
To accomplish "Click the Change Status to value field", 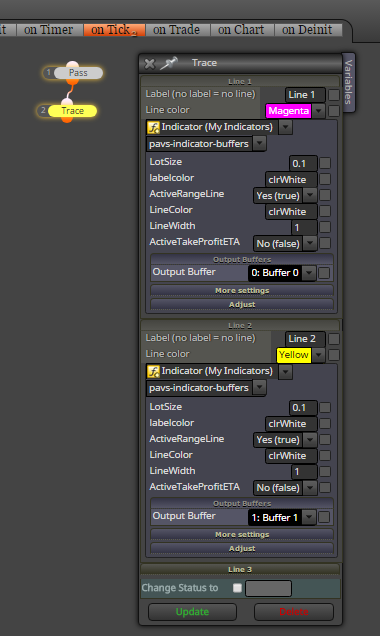I will (268, 588).
